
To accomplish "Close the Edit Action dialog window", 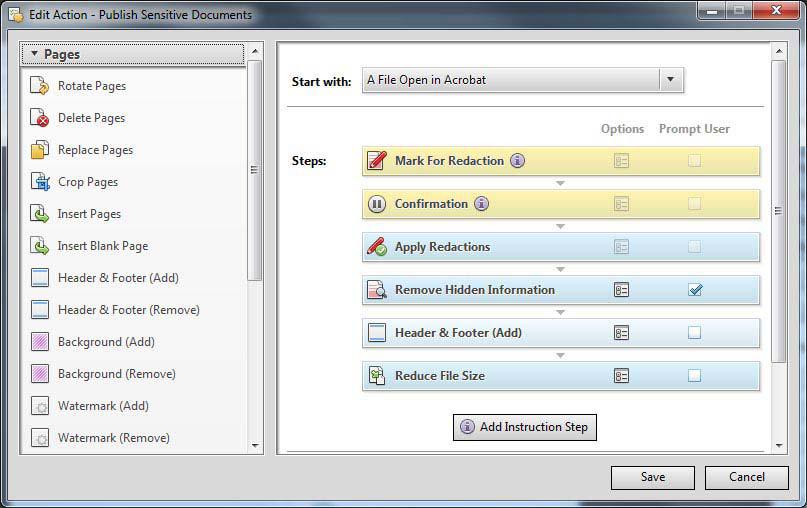I will (776, 10).
